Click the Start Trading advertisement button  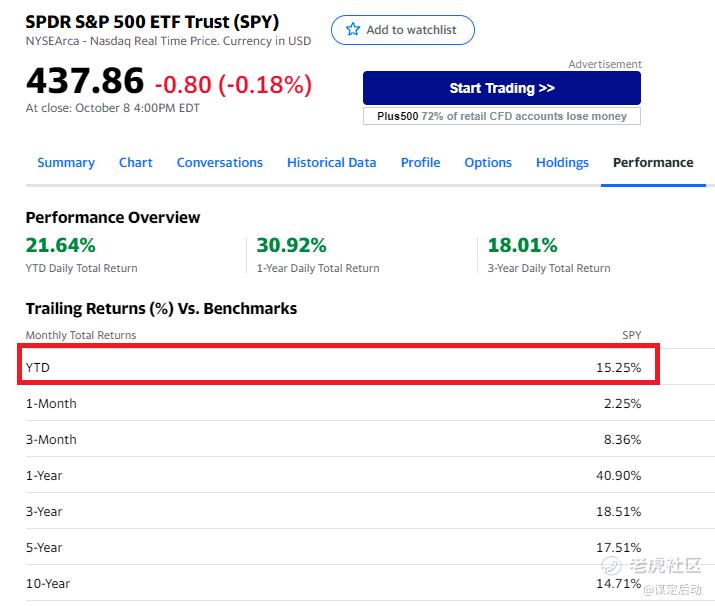[x=502, y=88]
